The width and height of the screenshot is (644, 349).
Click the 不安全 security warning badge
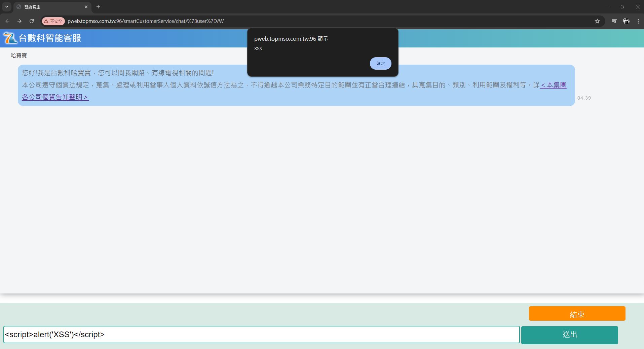[53, 21]
